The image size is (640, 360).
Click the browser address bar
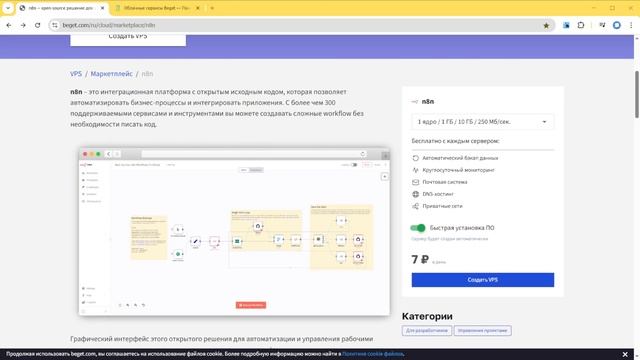301,25
